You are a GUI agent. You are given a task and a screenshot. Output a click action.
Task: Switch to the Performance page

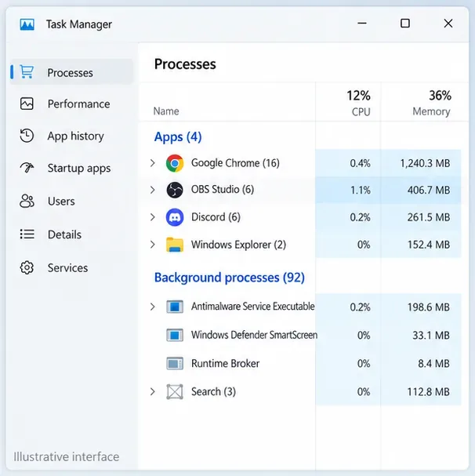(x=78, y=104)
